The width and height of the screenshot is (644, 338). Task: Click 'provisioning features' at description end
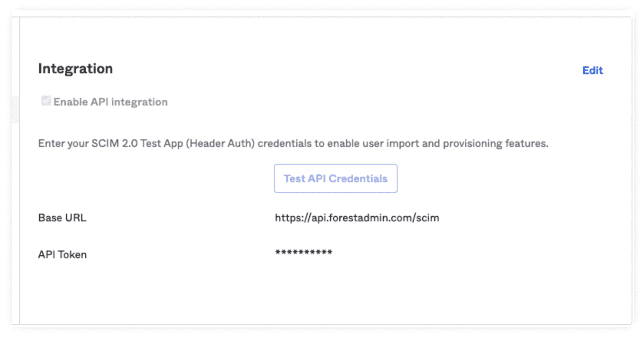[x=495, y=143]
